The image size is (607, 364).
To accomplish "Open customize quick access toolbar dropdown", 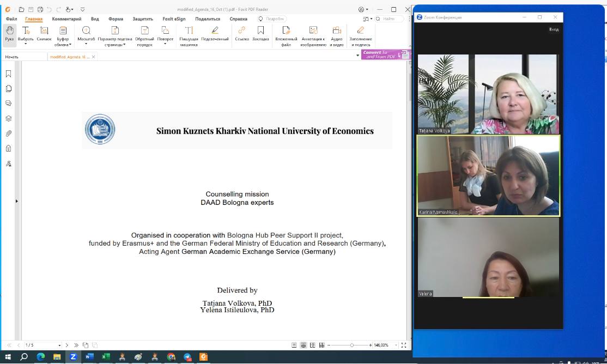I will click(x=82, y=9).
